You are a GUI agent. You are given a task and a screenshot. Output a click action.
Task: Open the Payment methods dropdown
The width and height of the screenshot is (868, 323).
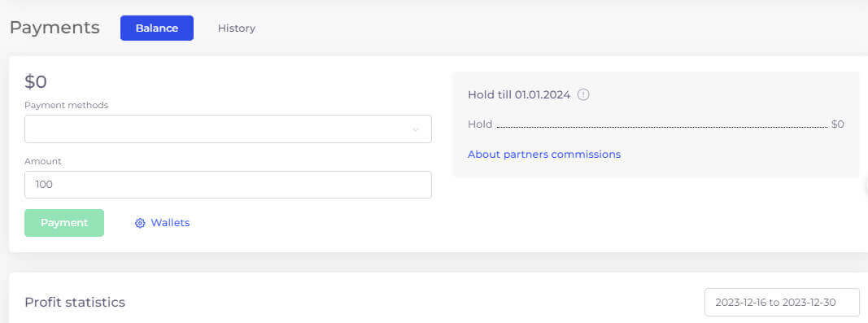pos(228,129)
